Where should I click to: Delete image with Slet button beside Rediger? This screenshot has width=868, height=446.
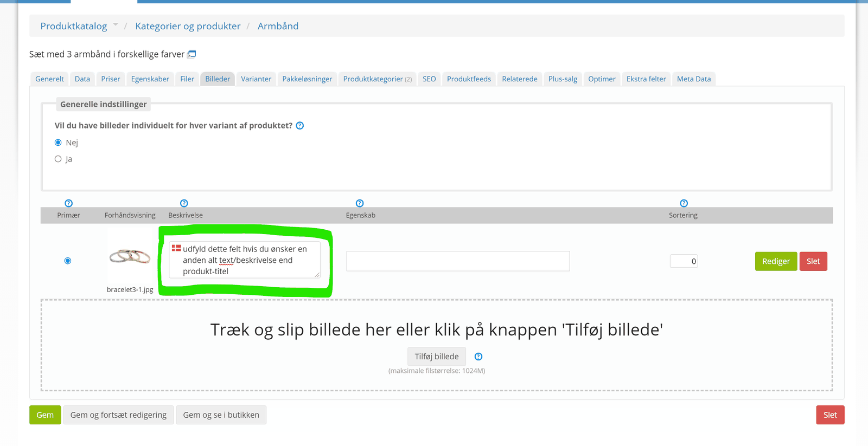813,261
